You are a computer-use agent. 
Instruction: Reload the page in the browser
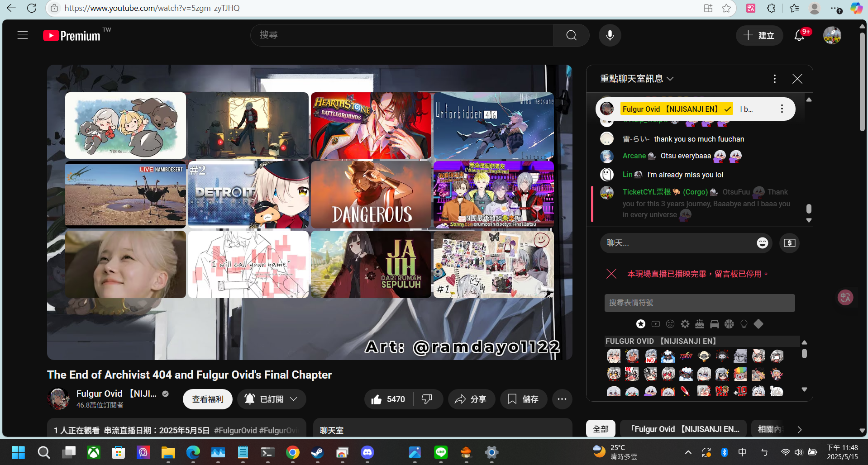[x=32, y=8]
